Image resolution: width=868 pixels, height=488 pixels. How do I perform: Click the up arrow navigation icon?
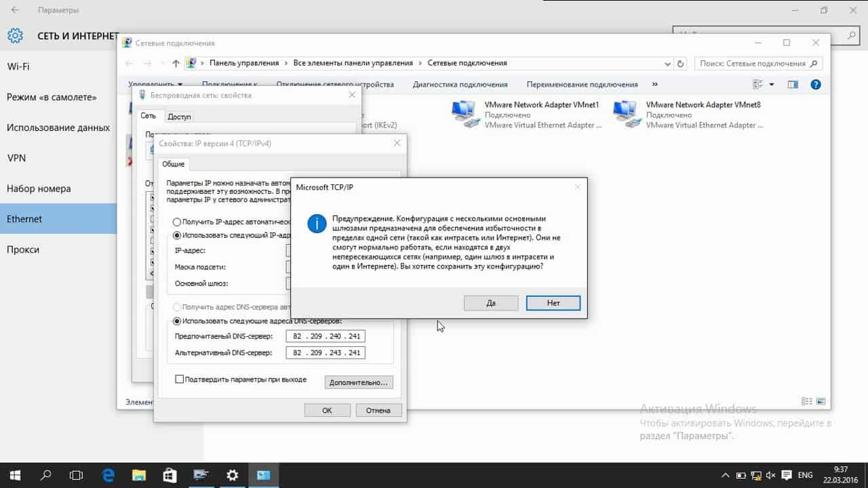(x=176, y=63)
